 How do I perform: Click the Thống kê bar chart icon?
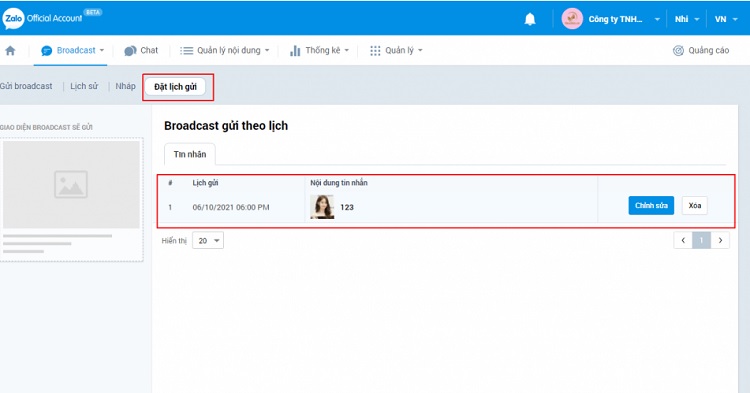[x=295, y=51]
